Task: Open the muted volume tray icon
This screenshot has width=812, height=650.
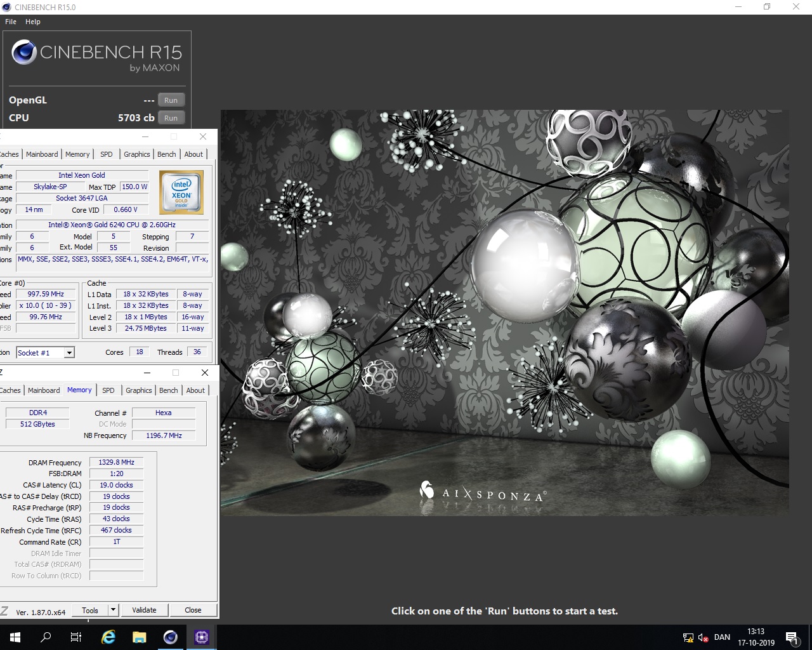Action: 703,638
